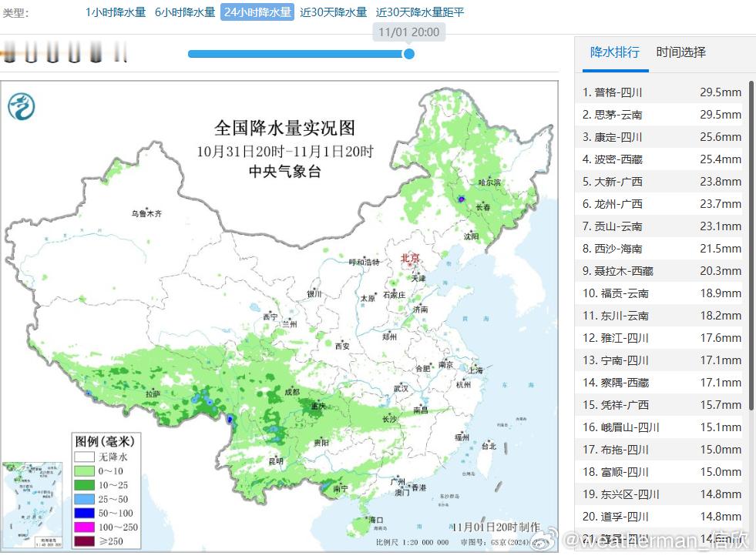This screenshot has height=559, width=756.
Task: Click the 峨眉山-四川 ranking row
Action: [x=659, y=427]
